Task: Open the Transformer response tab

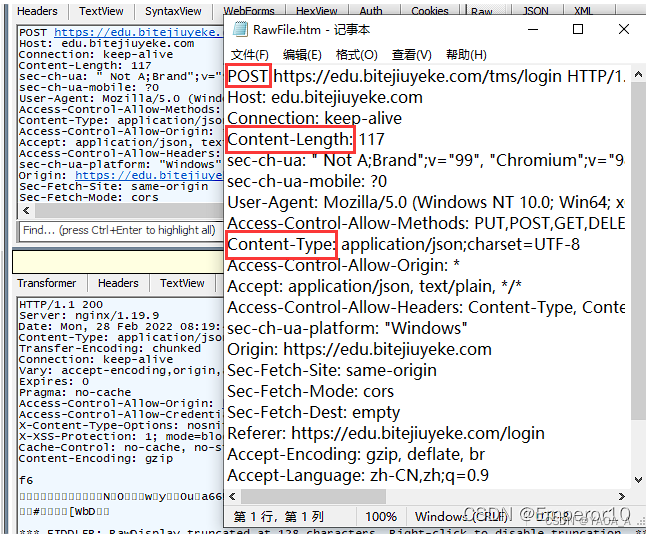Action: 47,283
